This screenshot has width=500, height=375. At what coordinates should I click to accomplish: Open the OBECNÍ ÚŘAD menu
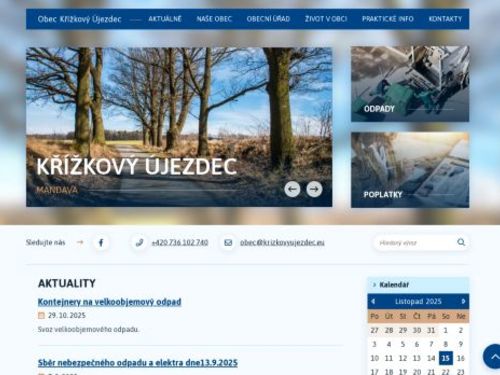[x=268, y=19]
